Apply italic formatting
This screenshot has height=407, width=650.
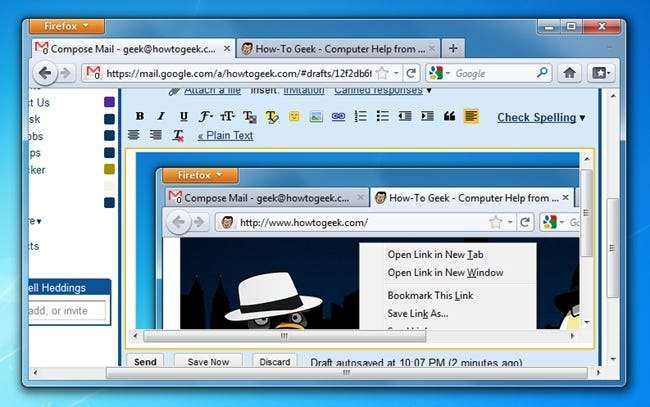tap(161, 116)
